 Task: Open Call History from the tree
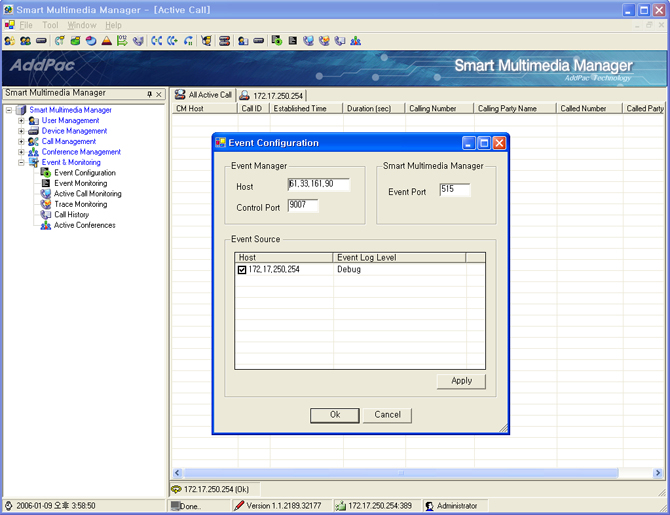point(71,215)
